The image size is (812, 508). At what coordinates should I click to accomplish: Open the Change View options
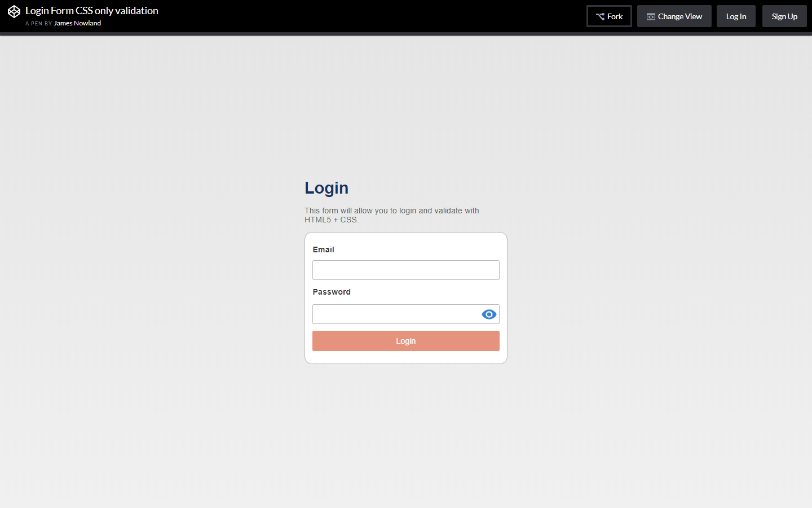click(x=674, y=16)
